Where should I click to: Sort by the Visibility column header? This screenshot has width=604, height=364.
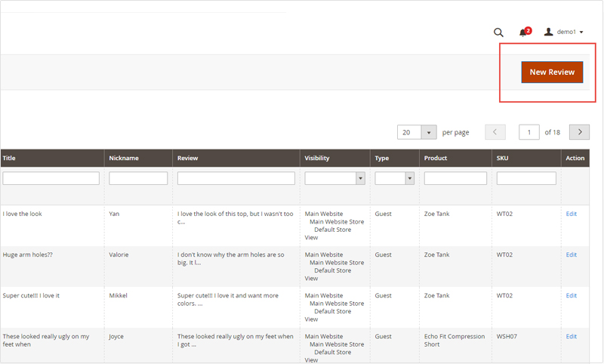(317, 158)
